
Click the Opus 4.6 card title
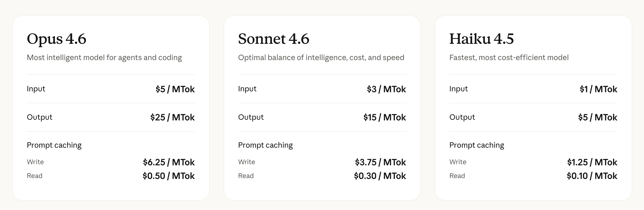point(56,39)
